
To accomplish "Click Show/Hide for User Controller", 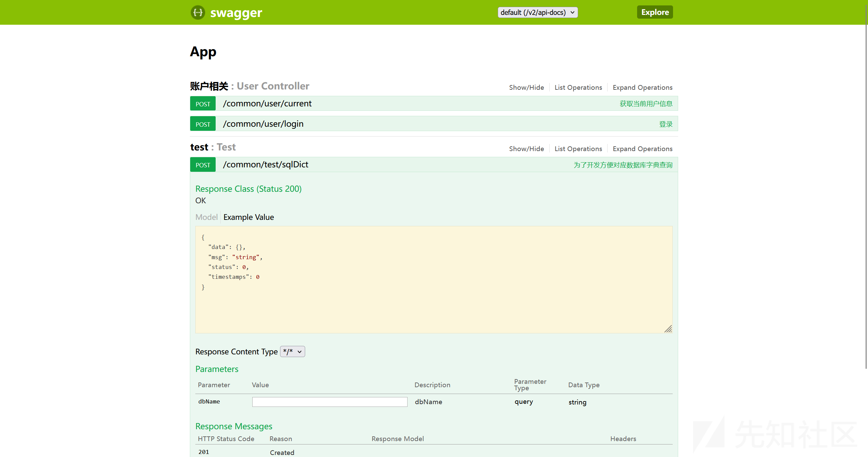I will (526, 87).
